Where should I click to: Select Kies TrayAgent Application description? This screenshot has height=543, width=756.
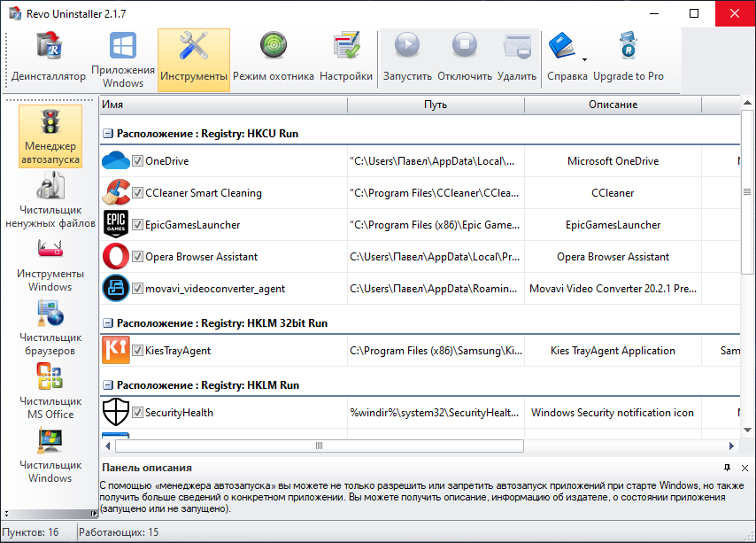(613, 350)
